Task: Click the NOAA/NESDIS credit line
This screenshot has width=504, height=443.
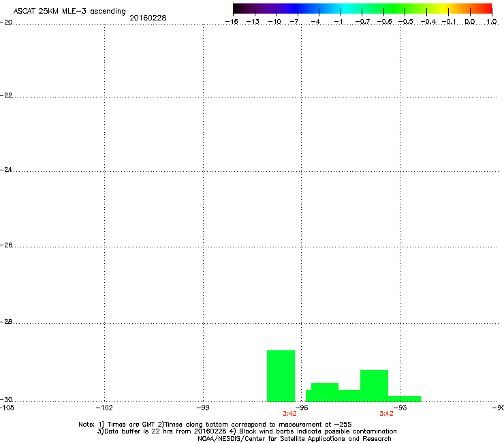Action: tap(294, 438)
